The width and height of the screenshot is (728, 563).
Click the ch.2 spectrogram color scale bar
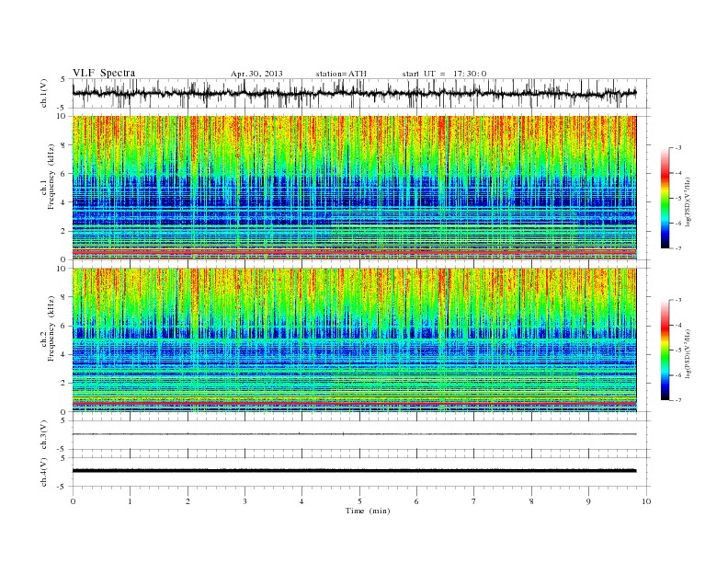pyautogui.click(x=665, y=350)
